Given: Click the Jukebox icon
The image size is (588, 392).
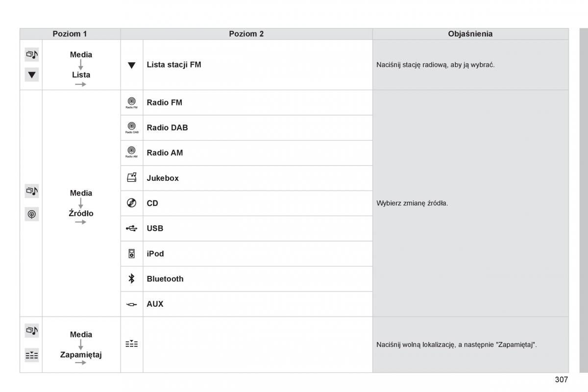Looking at the screenshot, I should coord(131,178).
